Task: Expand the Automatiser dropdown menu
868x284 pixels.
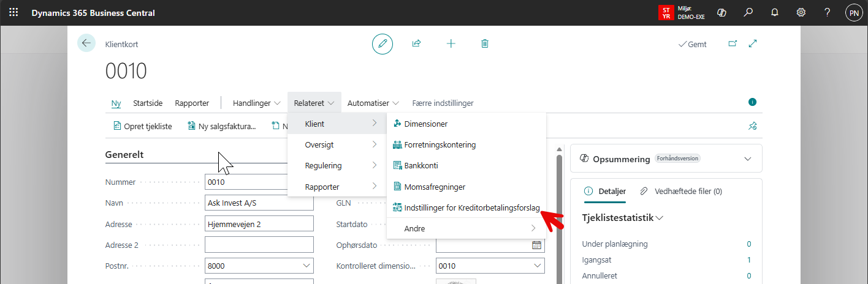Action: 373,103
